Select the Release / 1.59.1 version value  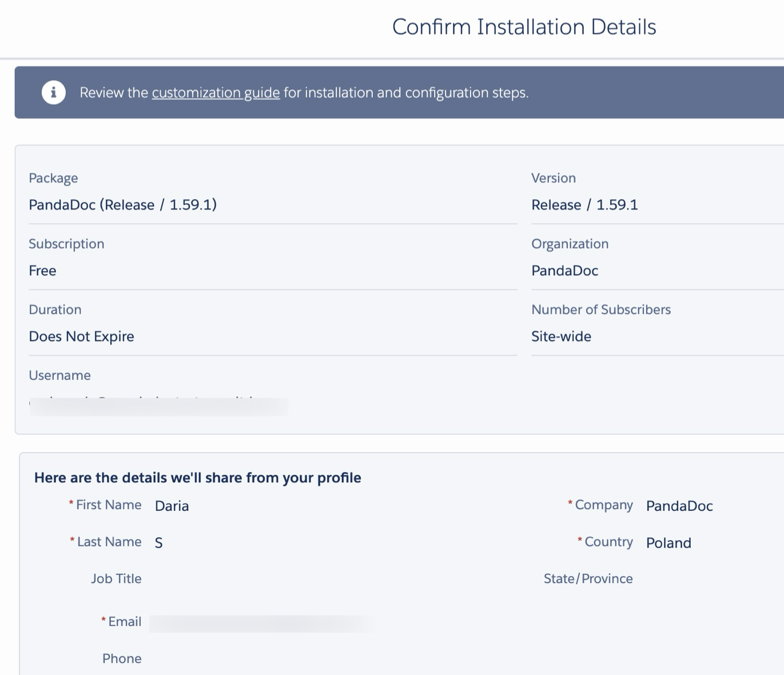coord(584,205)
